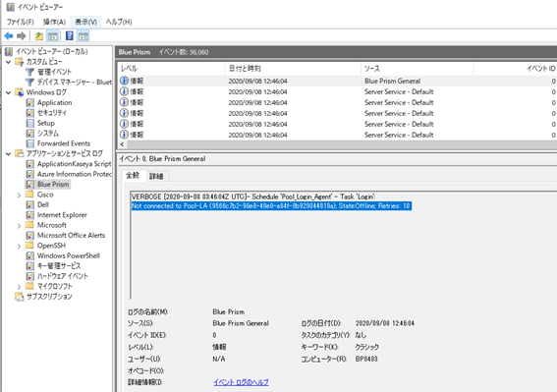Click the highlighted Not connected to Pool-LA text
Image resolution: width=557 pixels, height=392 pixels.
point(271,206)
